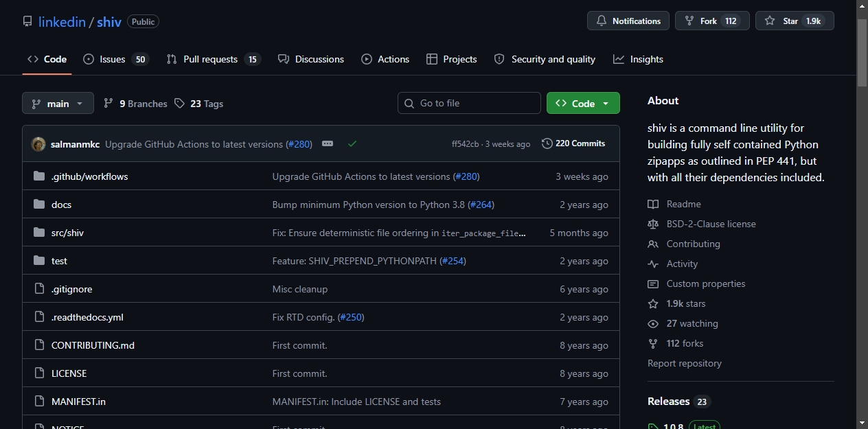Click salmanmkc avatar image

pyautogui.click(x=38, y=144)
